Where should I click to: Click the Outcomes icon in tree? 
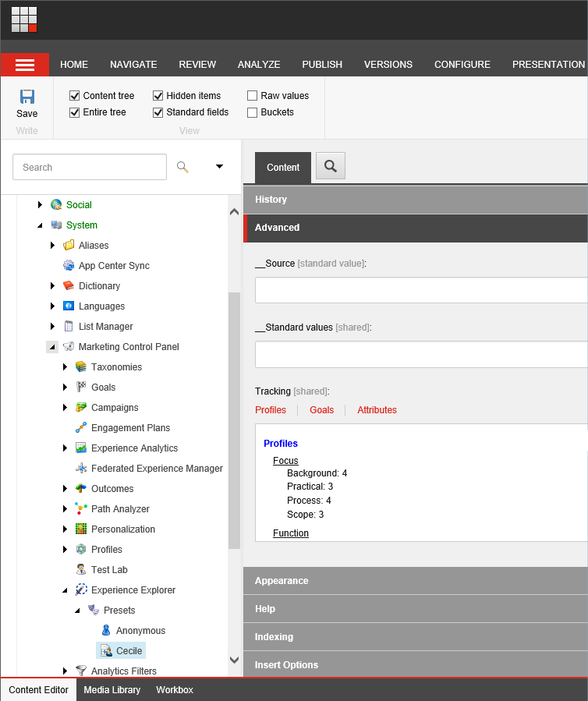[81, 488]
